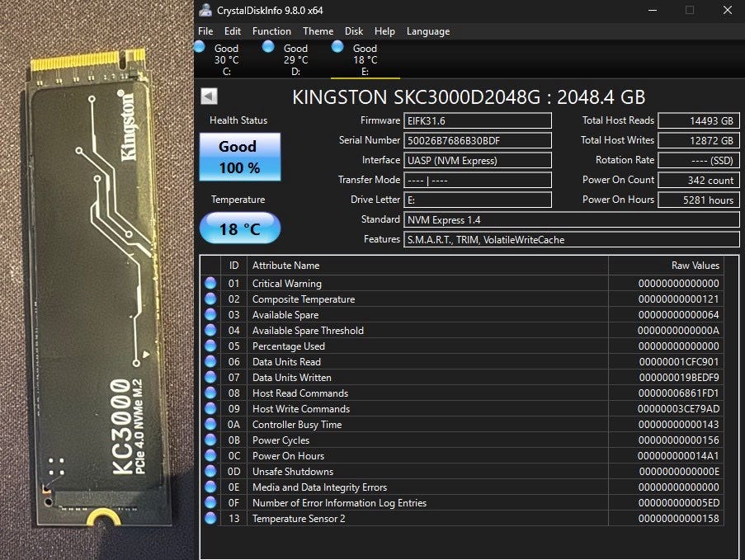745x560 pixels.
Task: Click the Power On Count value 342 count
Action: (x=699, y=180)
